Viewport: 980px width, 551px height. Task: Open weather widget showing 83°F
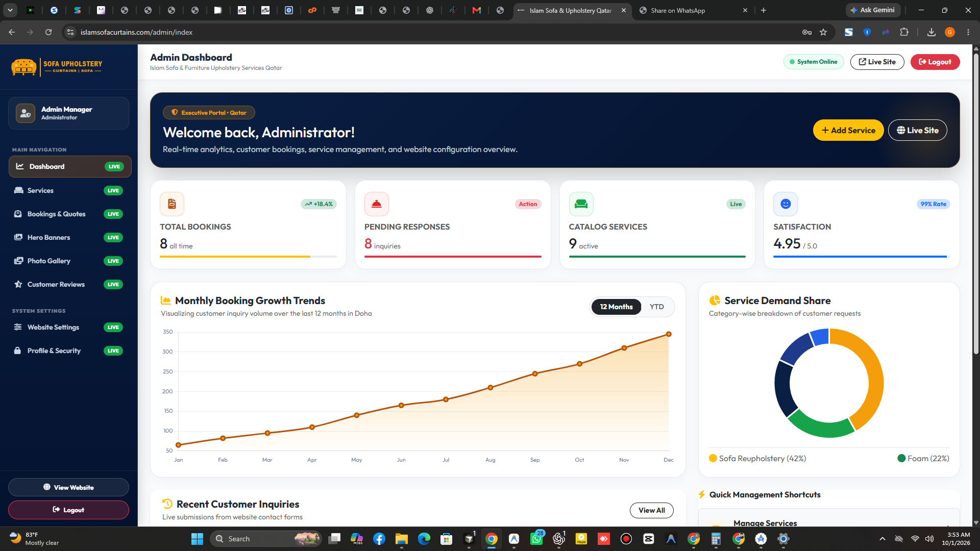35,539
